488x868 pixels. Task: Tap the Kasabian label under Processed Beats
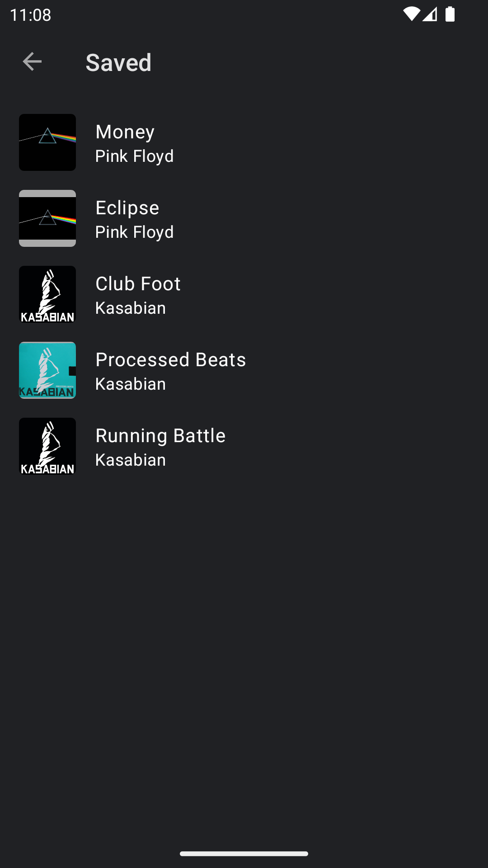pos(131,384)
